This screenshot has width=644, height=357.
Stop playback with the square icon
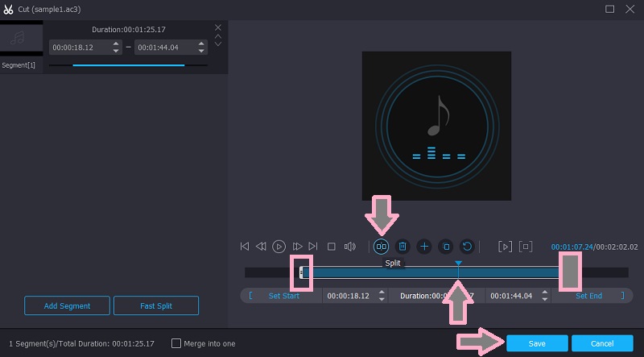[x=331, y=246]
